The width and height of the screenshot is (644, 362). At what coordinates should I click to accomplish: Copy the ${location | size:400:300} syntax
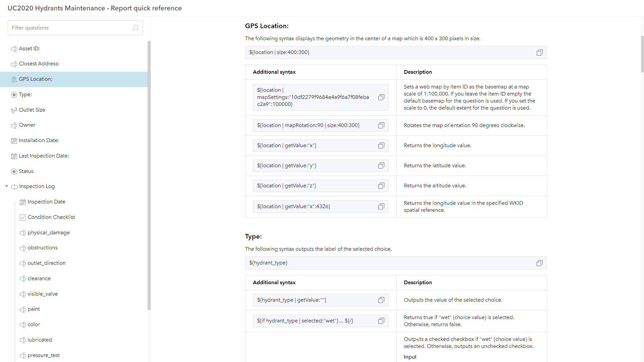click(539, 53)
